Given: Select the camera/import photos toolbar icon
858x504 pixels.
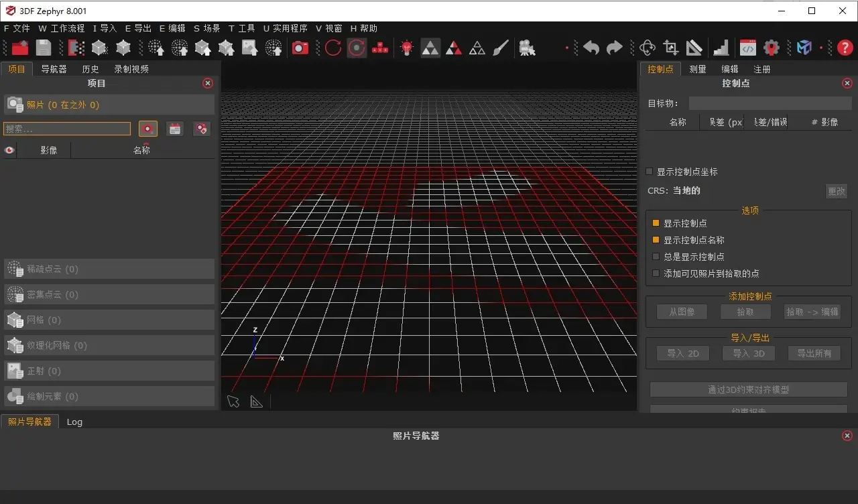Looking at the screenshot, I should click(300, 48).
